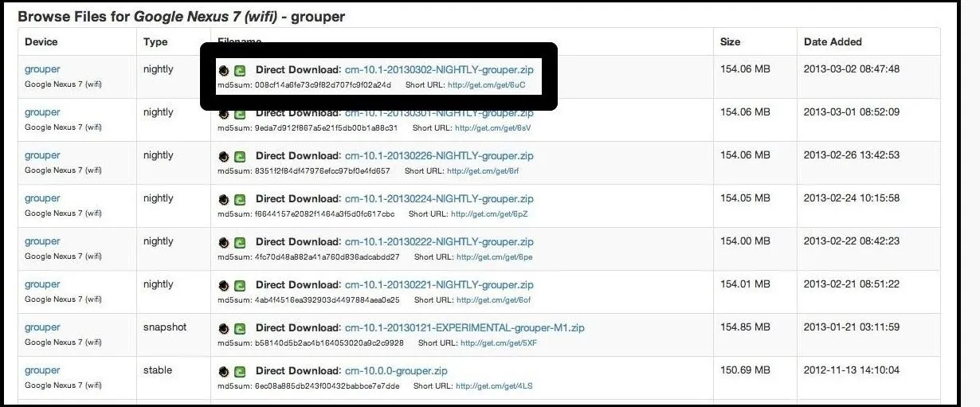This screenshot has height=407, width=980.
Task: Open grouper device link in 2013-03-02 row
Action: [42, 69]
